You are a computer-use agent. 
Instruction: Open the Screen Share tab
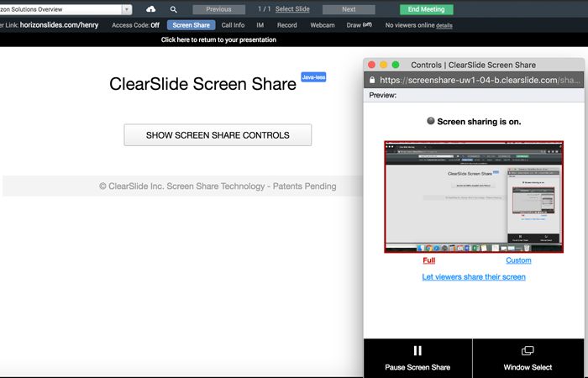tap(191, 25)
